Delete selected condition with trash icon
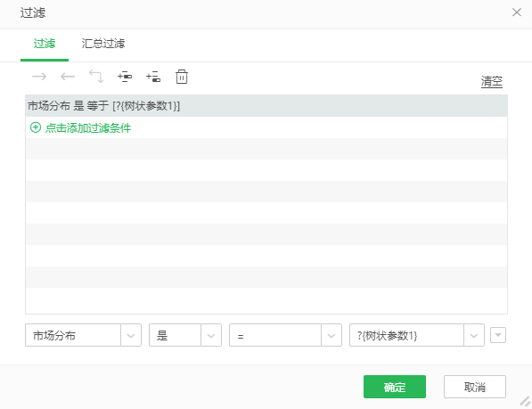 tap(182, 77)
